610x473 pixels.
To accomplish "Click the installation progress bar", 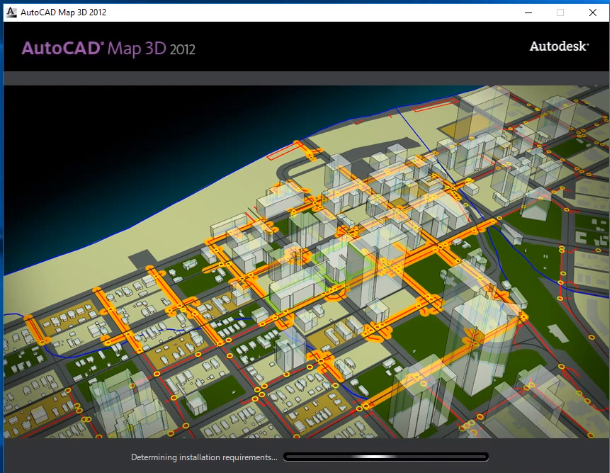I will coord(386,457).
